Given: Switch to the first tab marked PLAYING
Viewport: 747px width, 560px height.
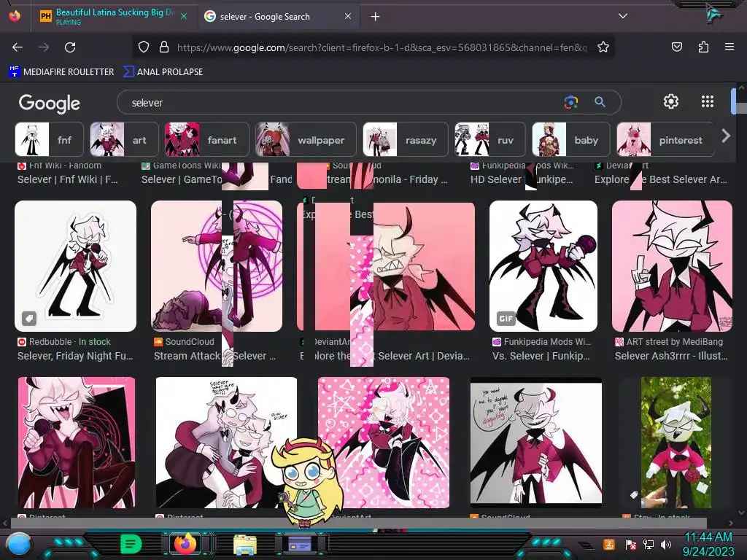Looking at the screenshot, I should (x=113, y=17).
